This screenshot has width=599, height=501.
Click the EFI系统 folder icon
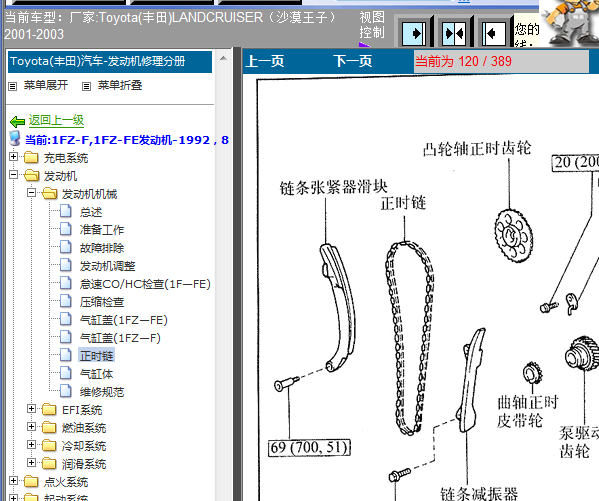point(49,410)
